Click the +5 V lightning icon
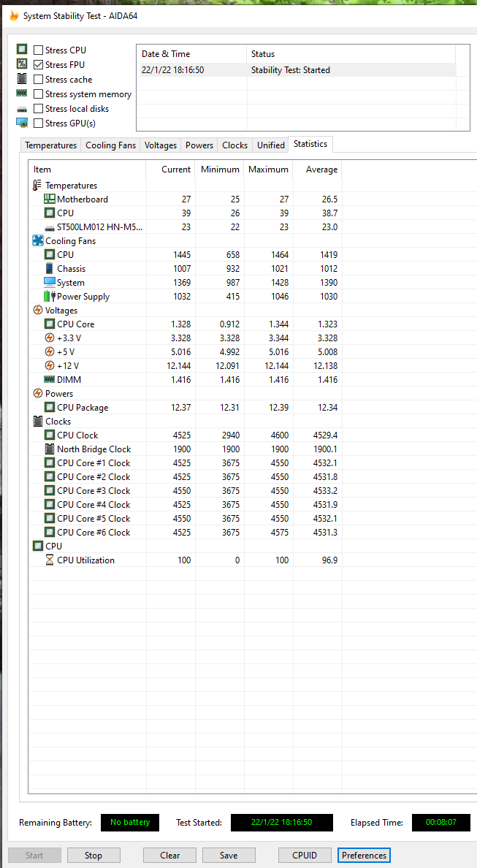 click(x=50, y=351)
